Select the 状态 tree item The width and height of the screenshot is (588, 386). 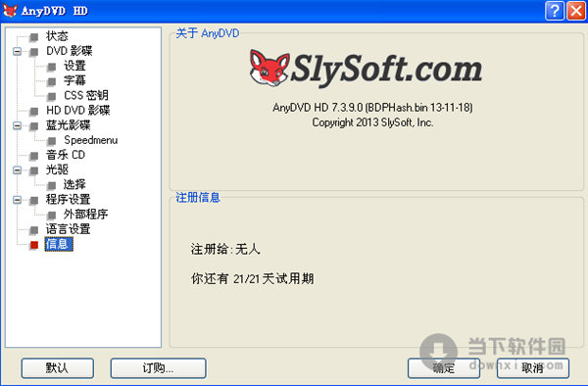point(57,36)
